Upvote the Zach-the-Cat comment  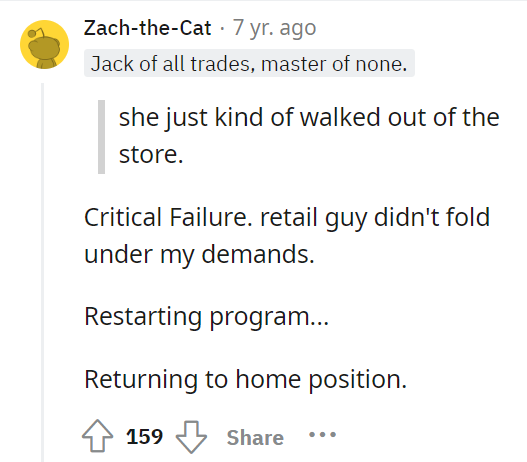coord(97,436)
